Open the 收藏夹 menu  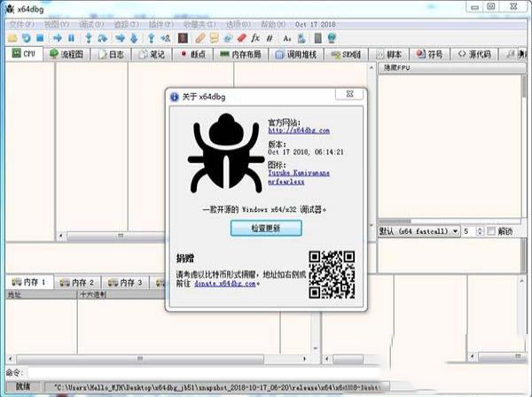click(x=199, y=25)
